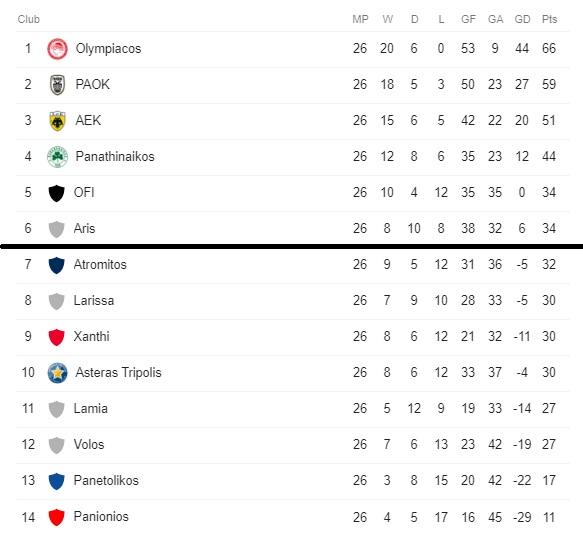Click the green Panathinaikos clover crest
Image resolution: width=583 pixels, height=549 pixels.
click(57, 157)
